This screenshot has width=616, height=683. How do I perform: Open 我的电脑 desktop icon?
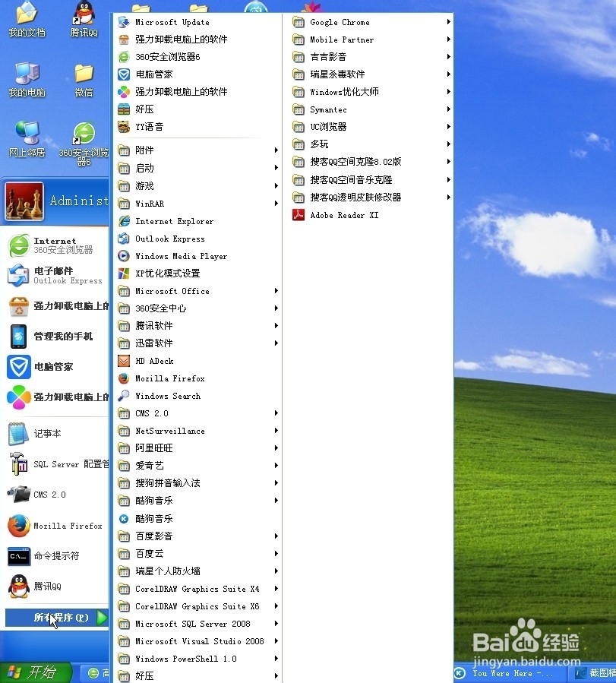click(x=27, y=80)
